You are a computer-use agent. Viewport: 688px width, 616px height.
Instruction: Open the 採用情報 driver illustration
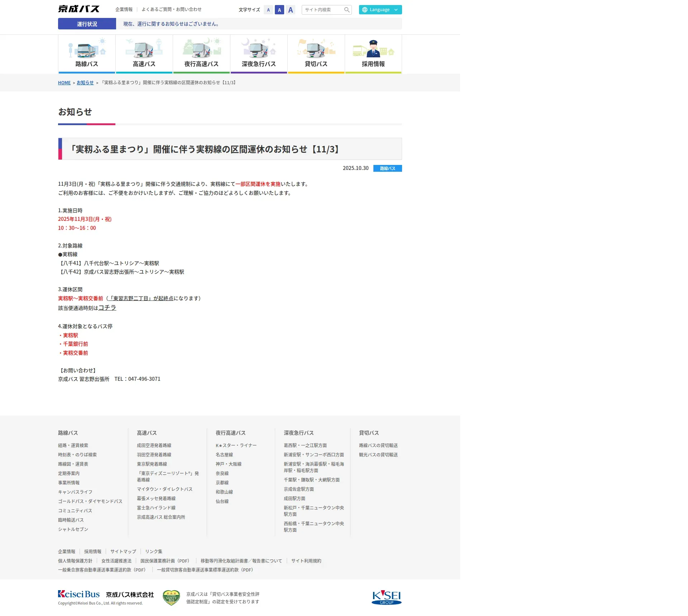pos(373,50)
